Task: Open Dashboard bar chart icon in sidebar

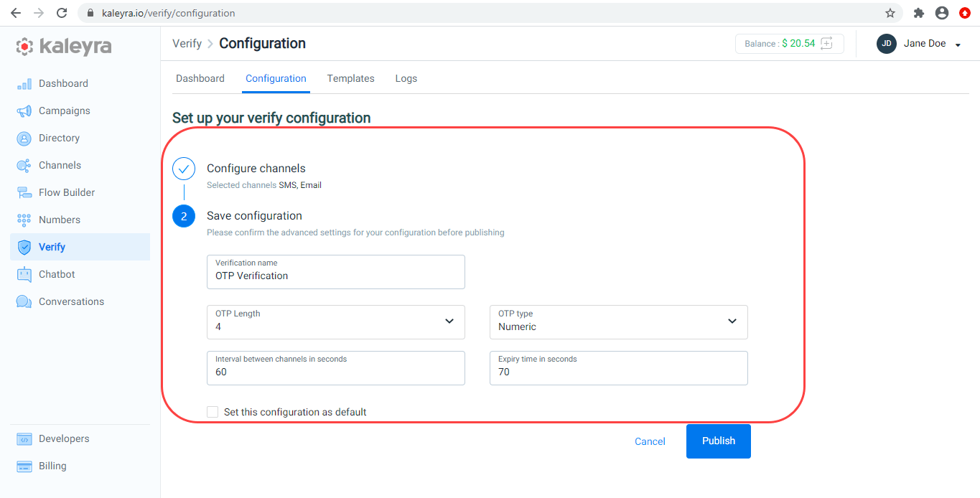Action: tap(24, 84)
